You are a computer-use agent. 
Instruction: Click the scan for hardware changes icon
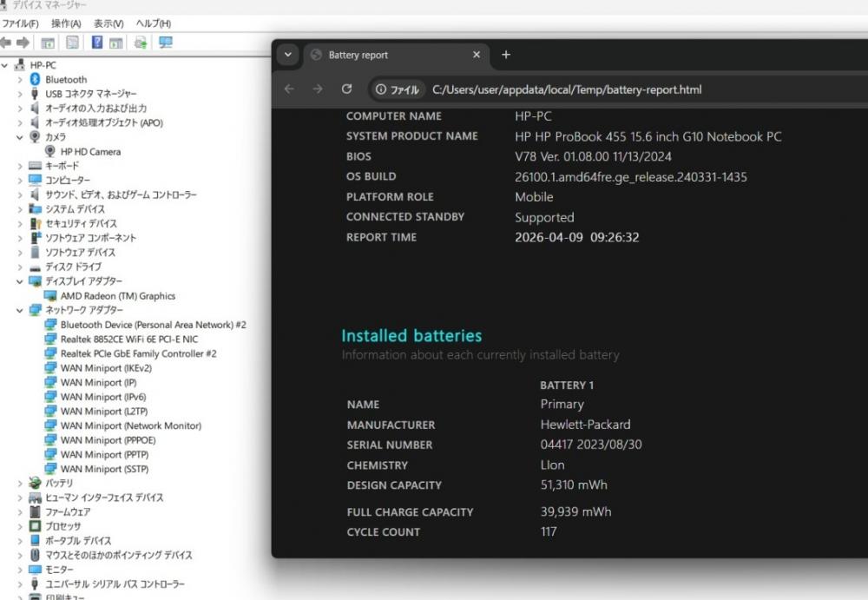tap(165, 43)
